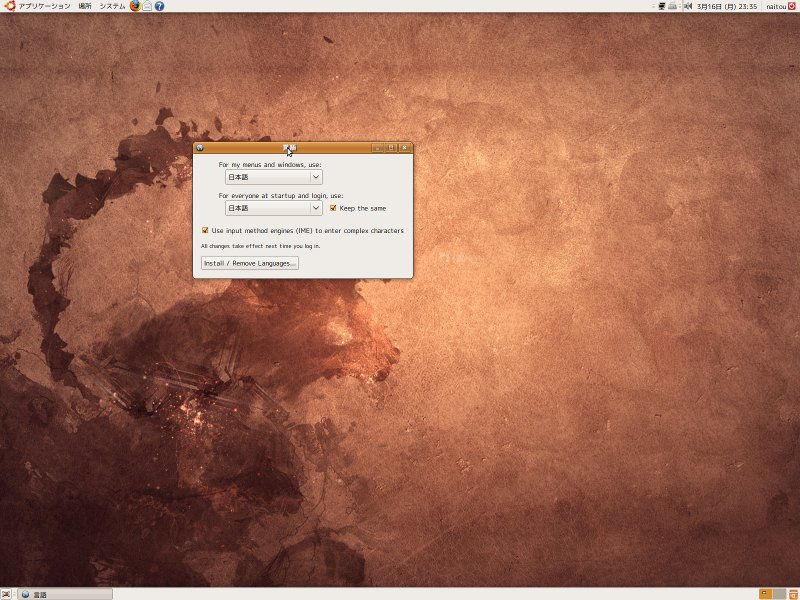
Task: Open the volume speaker control
Action: point(687,6)
